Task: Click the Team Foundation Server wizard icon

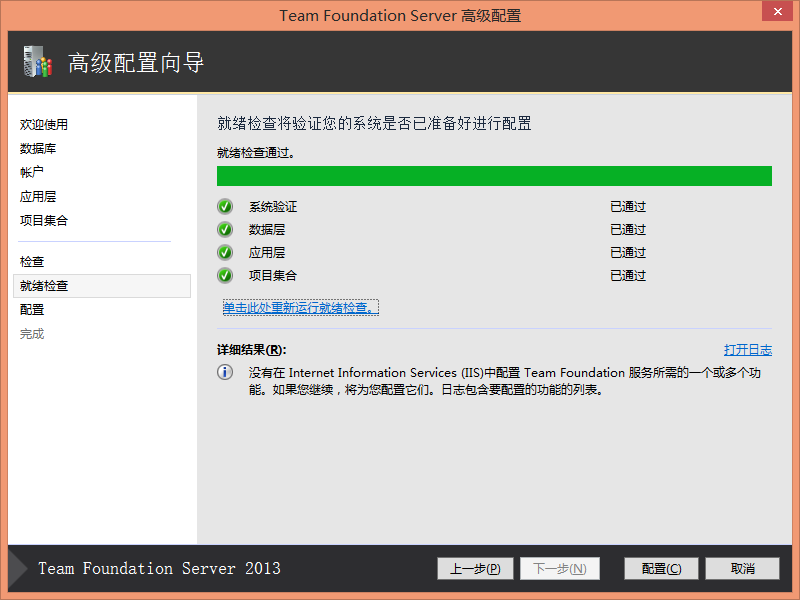Action: [37, 62]
